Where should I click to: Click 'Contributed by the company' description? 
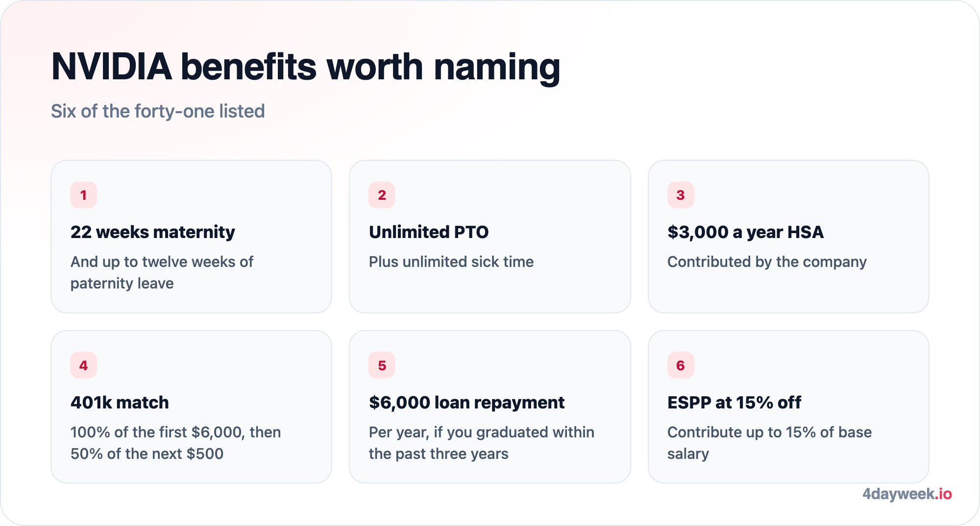coord(767,262)
